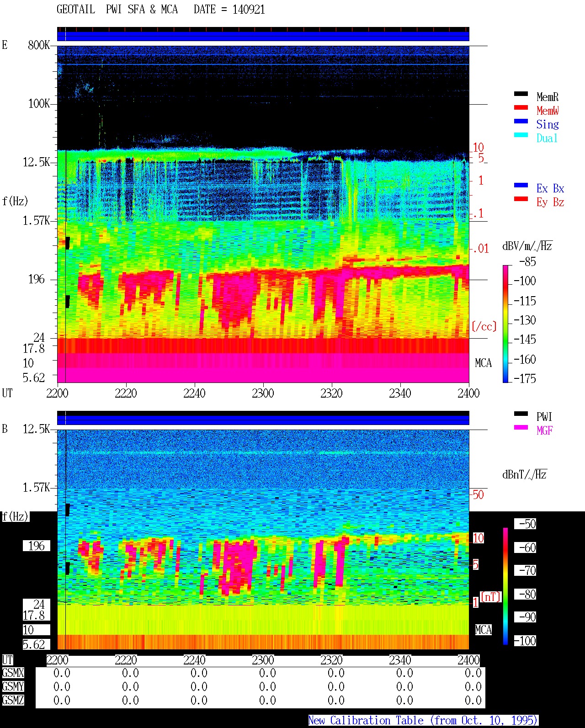The height and width of the screenshot is (728, 585).
Task: Click the red .01 density scale label
Action: coord(480,249)
